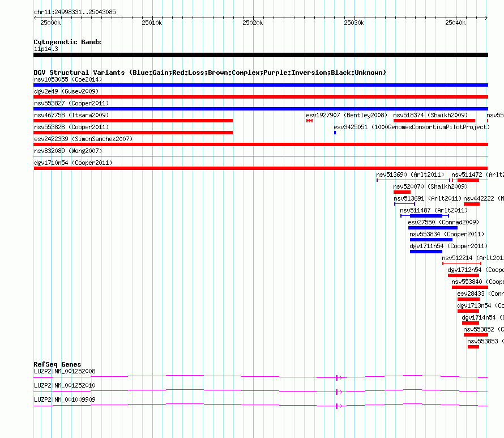Click the LUZP2|NM_001252010 gene label

65,385
